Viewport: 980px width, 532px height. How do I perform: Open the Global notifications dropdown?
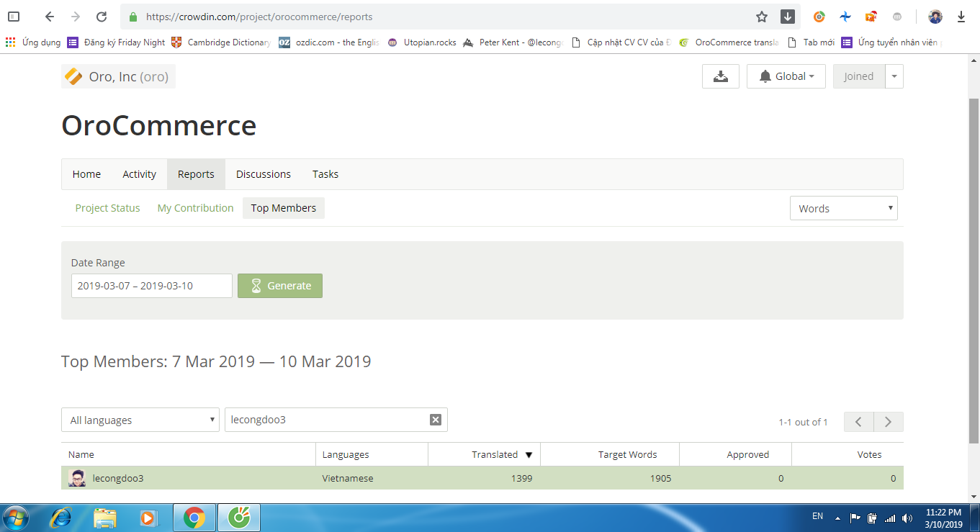click(x=786, y=76)
